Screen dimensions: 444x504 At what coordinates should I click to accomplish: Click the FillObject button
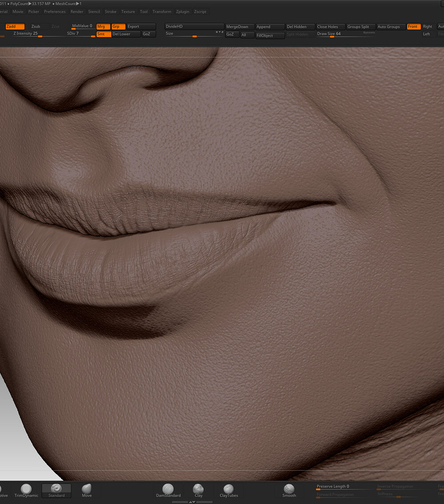[x=270, y=35]
